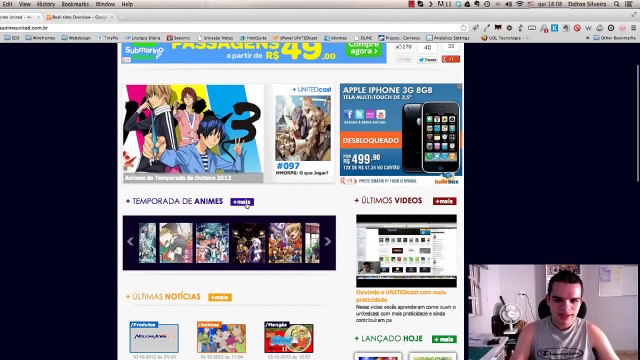Click +mais next to Lançado Hoje
640x360 pixels.
click(444, 339)
